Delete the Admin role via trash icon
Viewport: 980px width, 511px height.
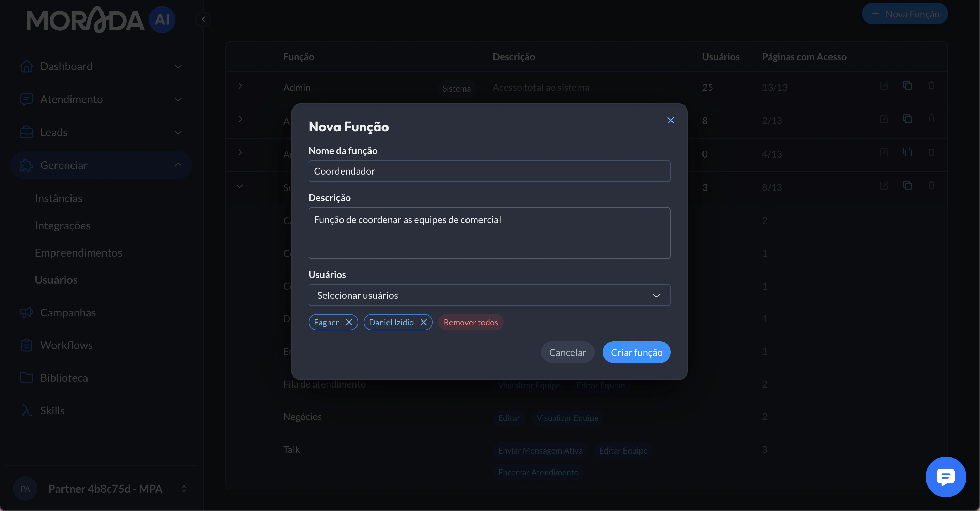pyautogui.click(x=931, y=85)
